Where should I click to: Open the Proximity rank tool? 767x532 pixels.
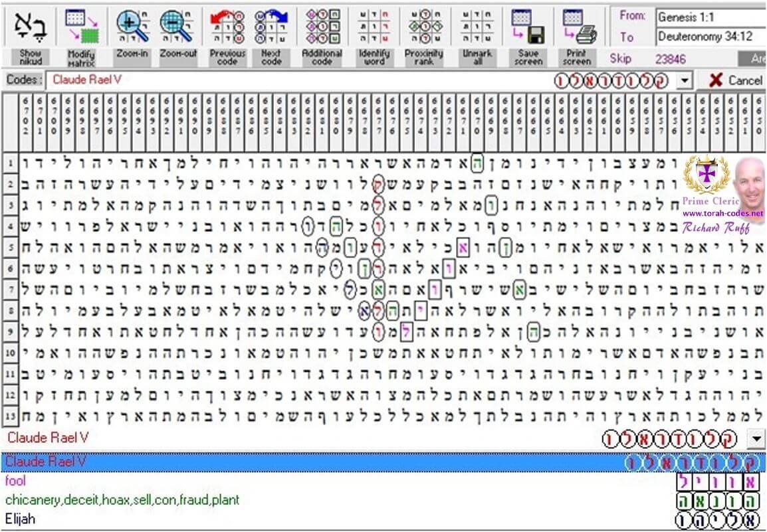pos(424,27)
